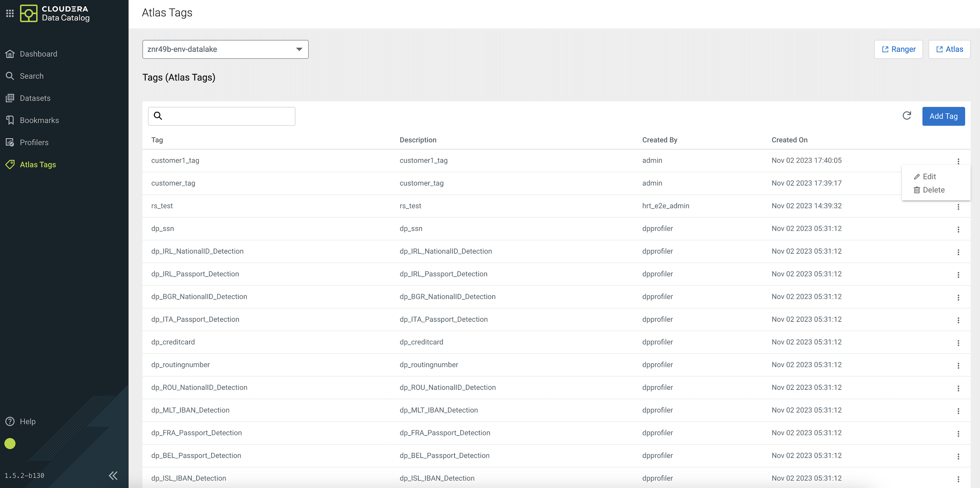Screen dimensions: 980x488
Task: Choose Delete from the context menu
Action: tap(933, 190)
